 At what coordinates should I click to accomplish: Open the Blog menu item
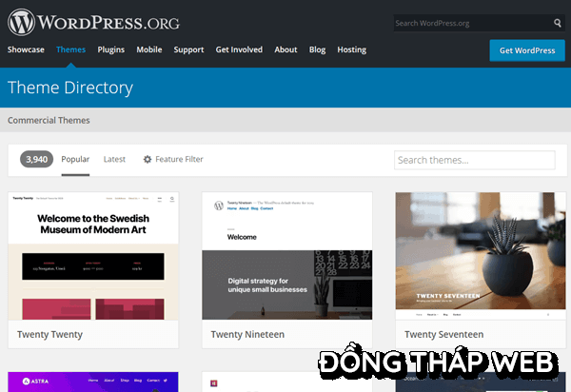pyautogui.click(x=317, y=49)
